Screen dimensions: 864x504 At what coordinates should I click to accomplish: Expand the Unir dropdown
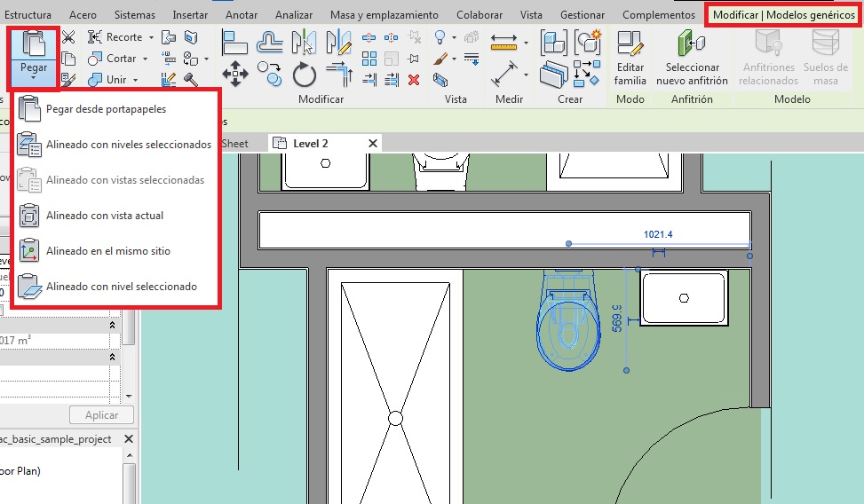click(135, 80)
